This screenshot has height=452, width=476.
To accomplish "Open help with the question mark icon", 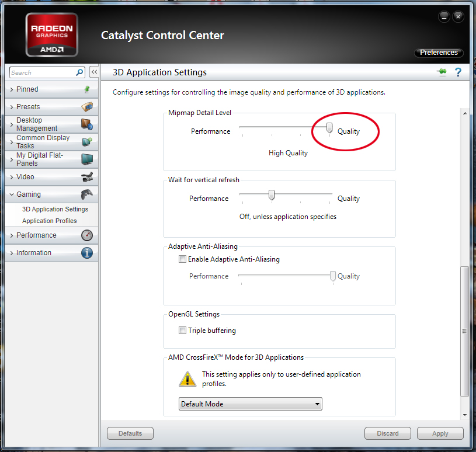I will [458, 72].
